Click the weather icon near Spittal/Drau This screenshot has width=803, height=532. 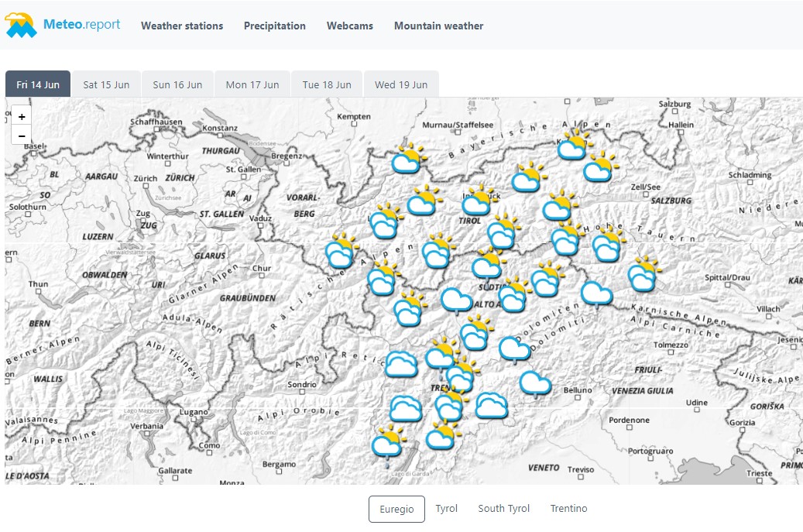coord(643,276)
